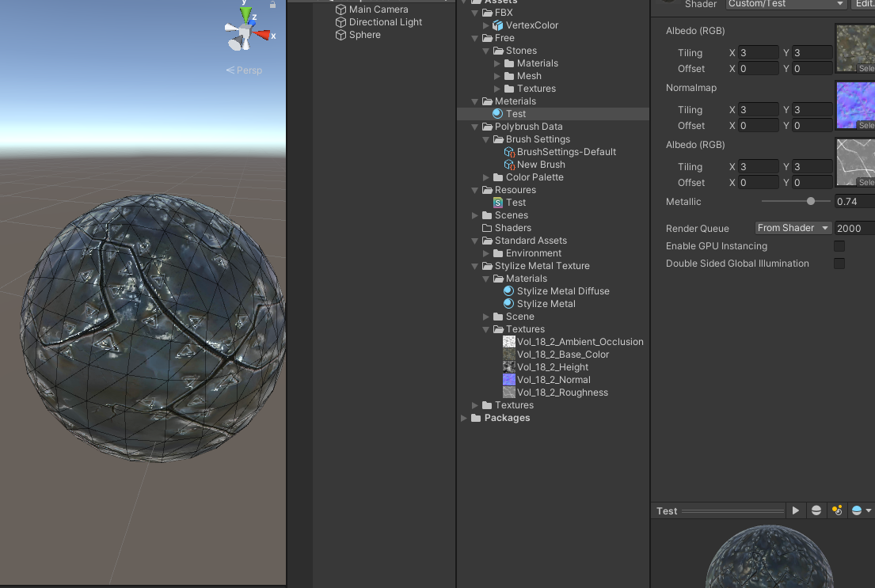Click the scene gizmo red X axis cone
The image size is (875, 588).
click(261, 35)
